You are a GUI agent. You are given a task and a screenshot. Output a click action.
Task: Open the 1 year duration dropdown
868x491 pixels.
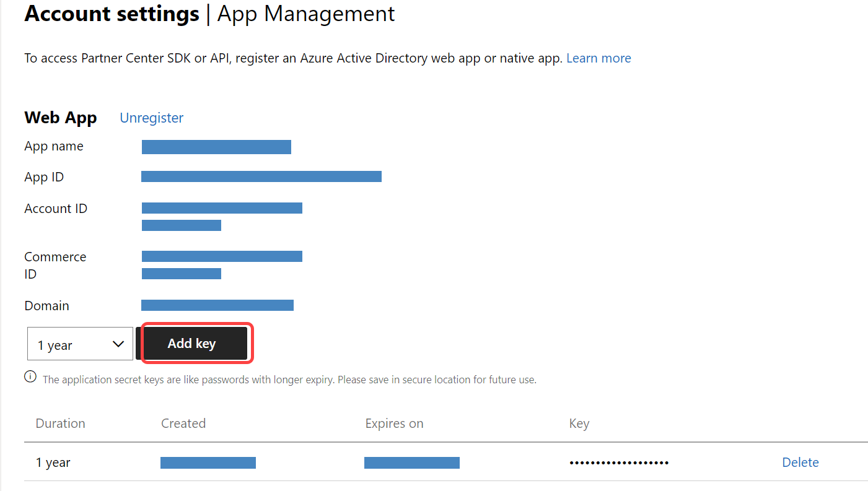click(x=80, y=344)
